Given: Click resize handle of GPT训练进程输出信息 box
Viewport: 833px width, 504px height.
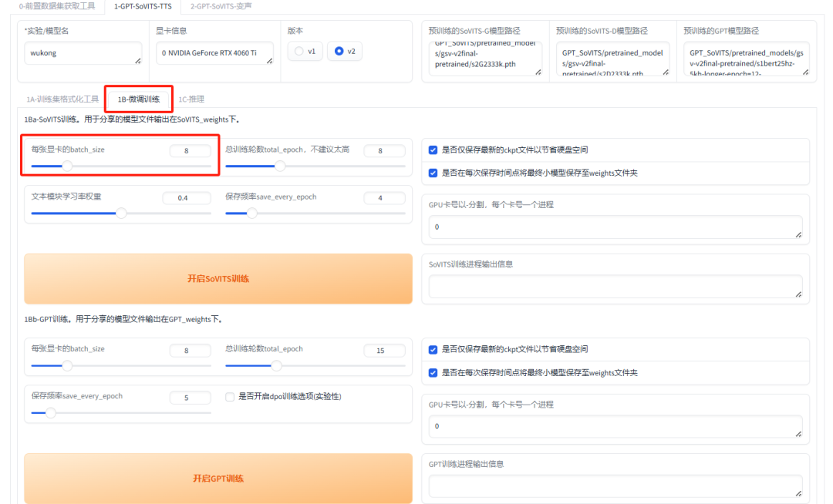Looking at the screenshot, I should [798, 493].
